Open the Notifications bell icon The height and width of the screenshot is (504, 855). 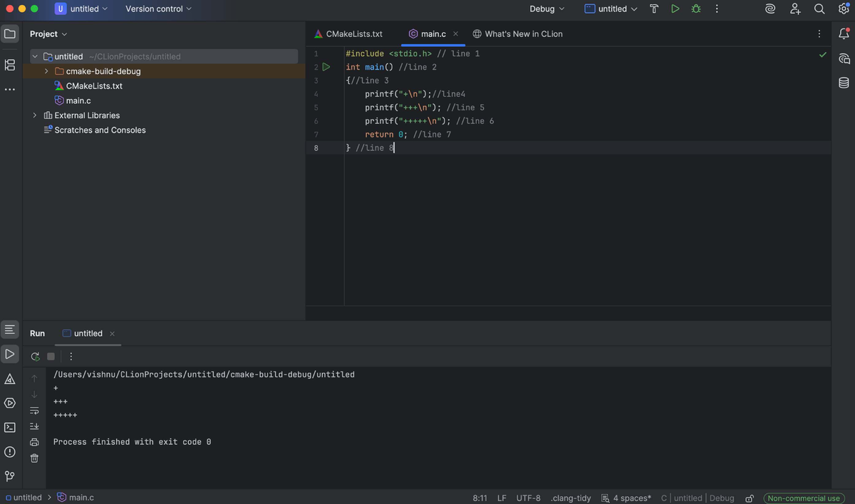pos(844,33)
